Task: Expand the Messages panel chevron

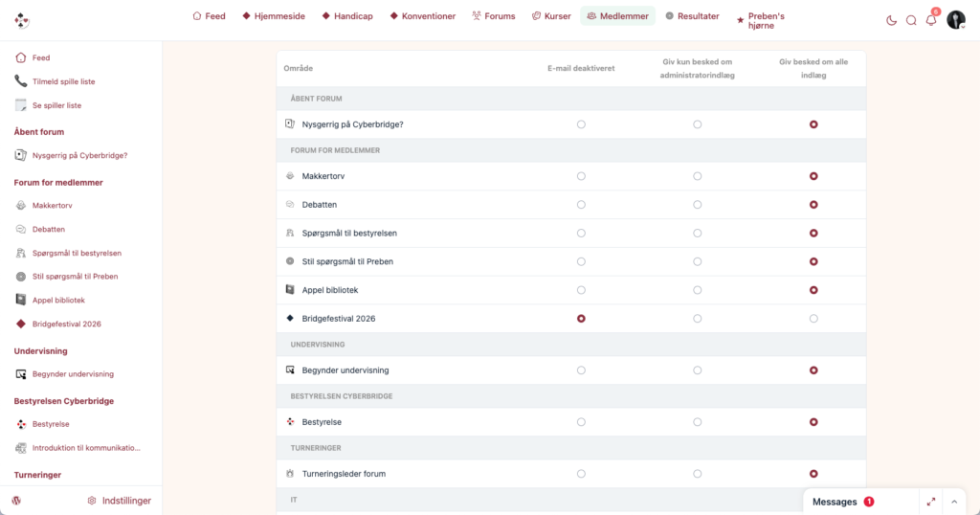Action: (x=954, y=502)
